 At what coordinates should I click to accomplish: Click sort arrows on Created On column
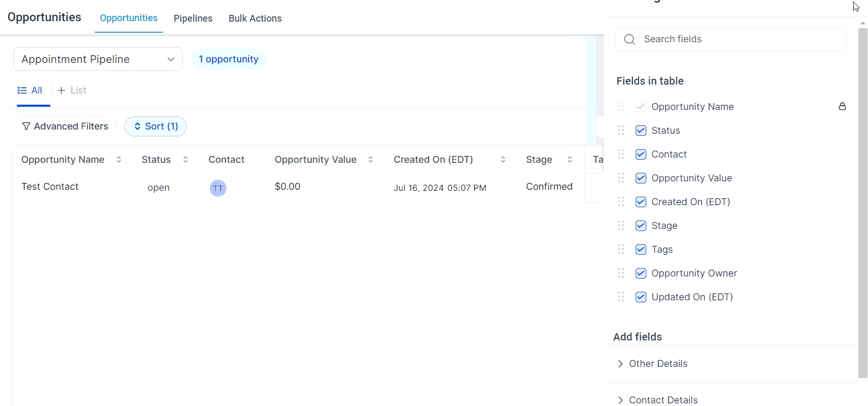click(503, 160)
